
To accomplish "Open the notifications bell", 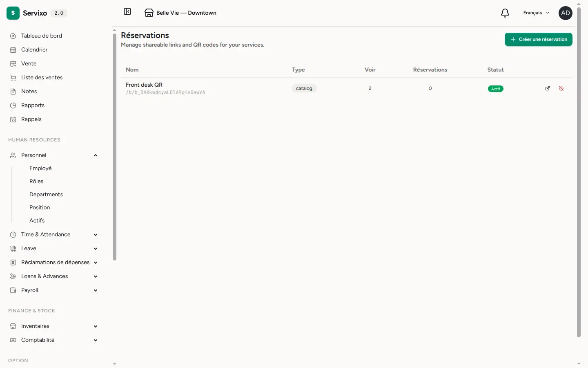I will click(505, 13).
